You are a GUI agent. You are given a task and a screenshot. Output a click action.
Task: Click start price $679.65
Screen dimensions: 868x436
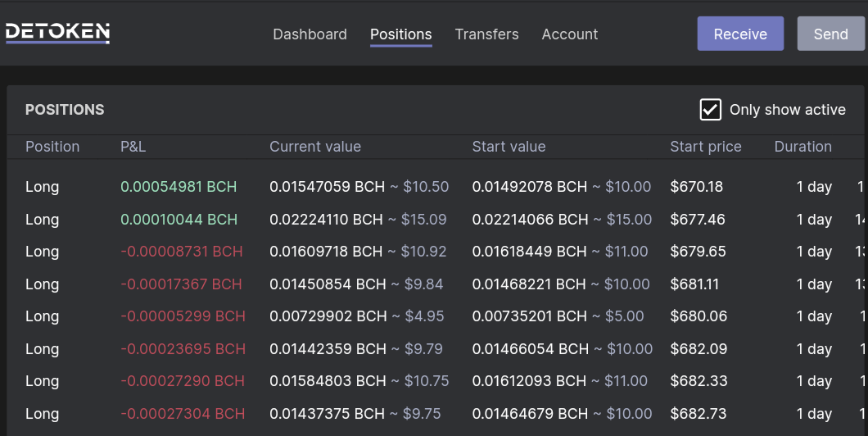[x=698, y=252]
